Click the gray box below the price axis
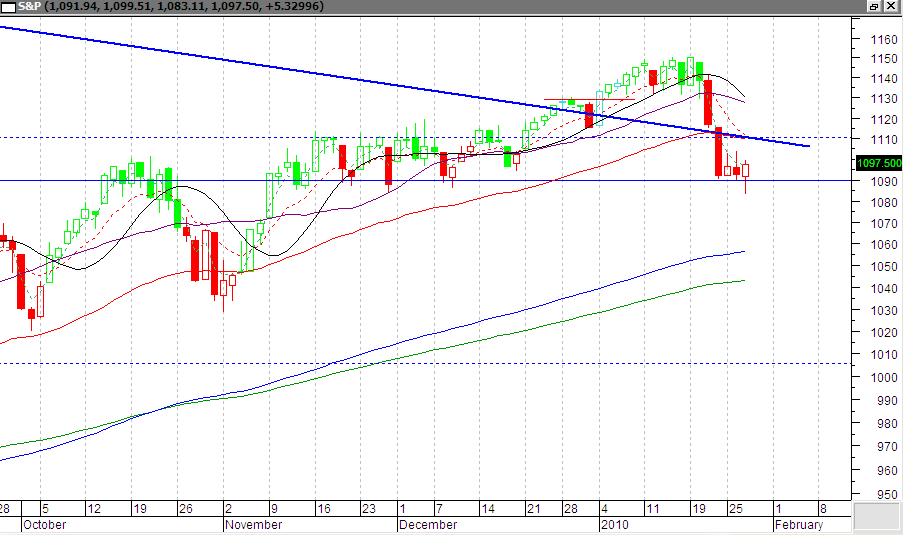903x535 pixels. pyautogui.click(x=877, y=515)
